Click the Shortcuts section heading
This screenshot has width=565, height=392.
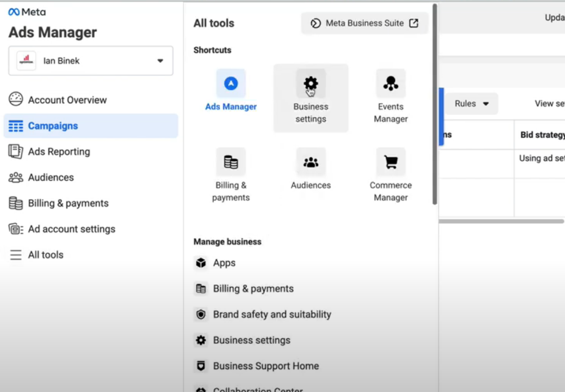click(x=212, y=50)
